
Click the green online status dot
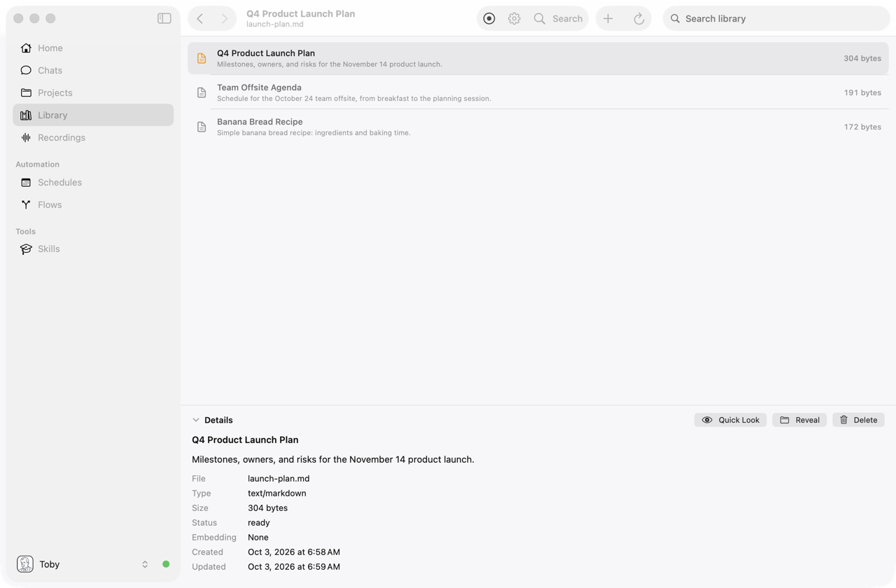click(x=166, y=564)
